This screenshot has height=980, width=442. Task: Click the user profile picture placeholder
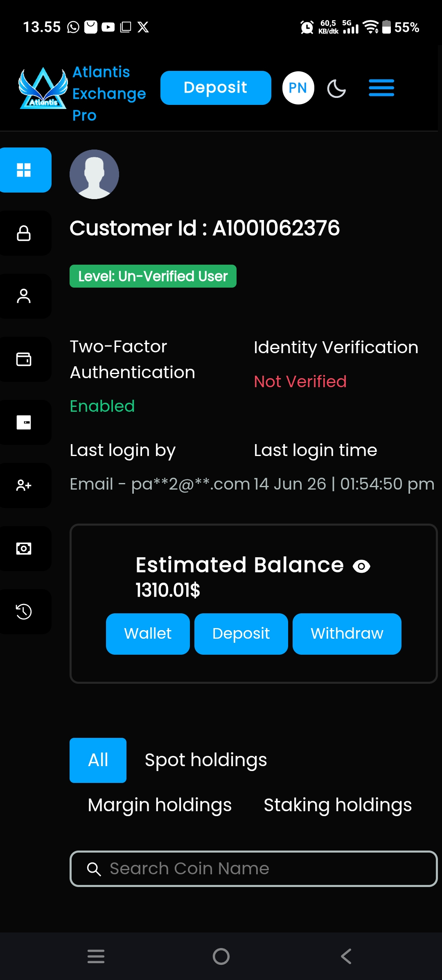[x=94, y=174]
